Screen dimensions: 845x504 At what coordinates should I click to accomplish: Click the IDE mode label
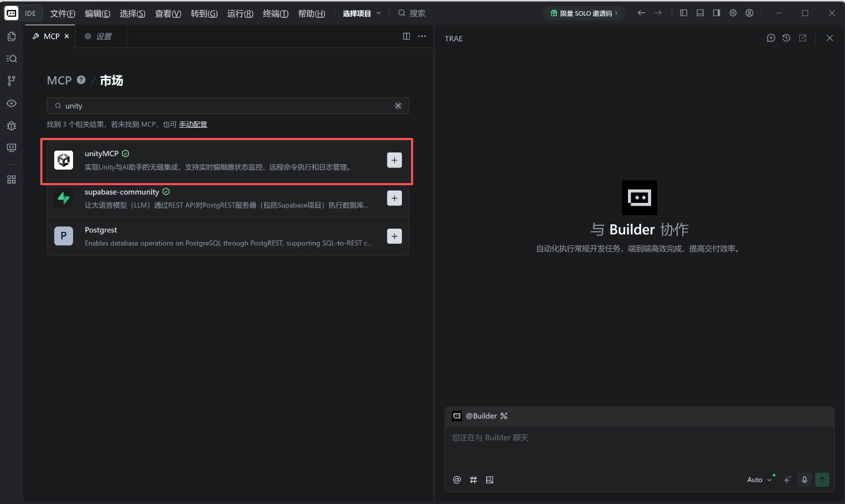tap(31, 13)
